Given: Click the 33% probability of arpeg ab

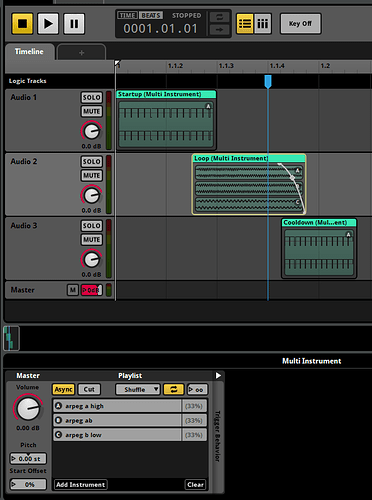Looking at the screenshot, I should pyautogui.click(x=194, y=420).
